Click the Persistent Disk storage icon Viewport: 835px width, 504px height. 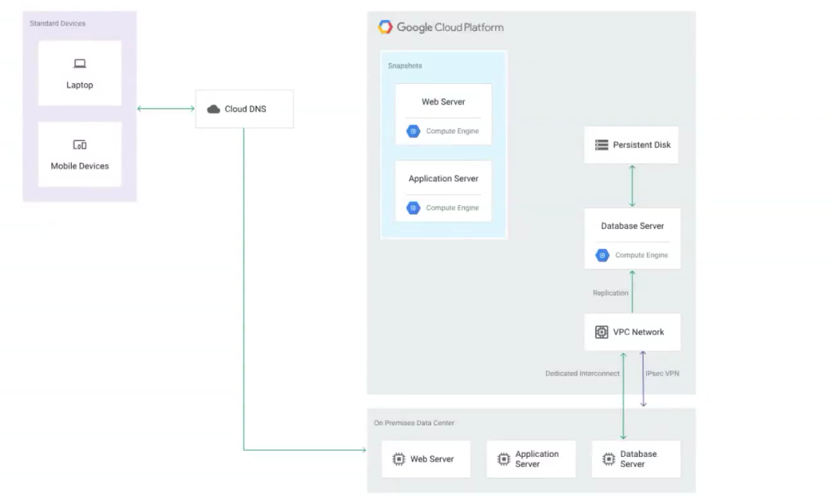[x=602, y=145]
